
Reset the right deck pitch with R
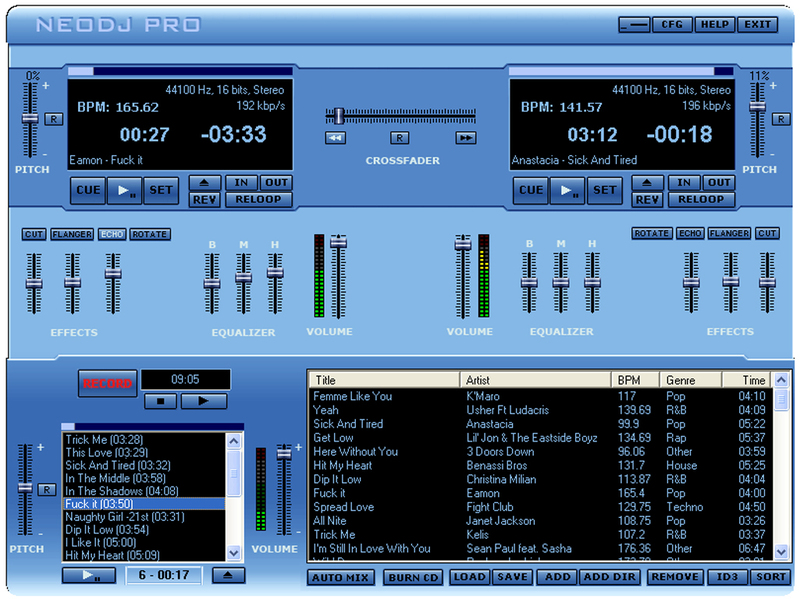pos(781,119)
